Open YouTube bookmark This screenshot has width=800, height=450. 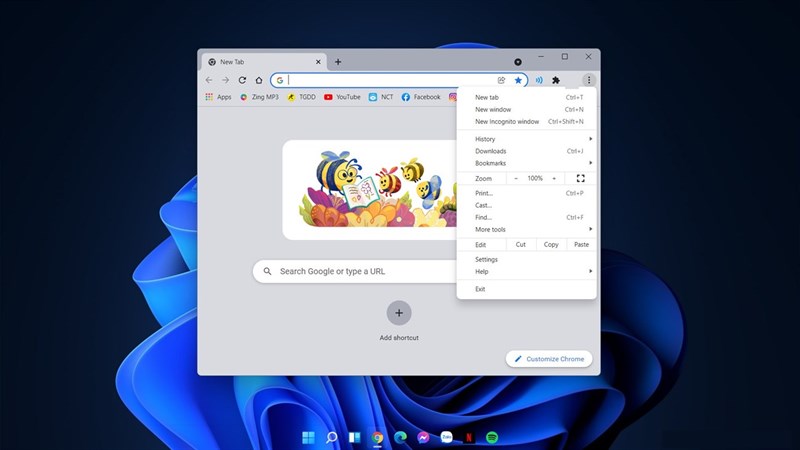342,97
